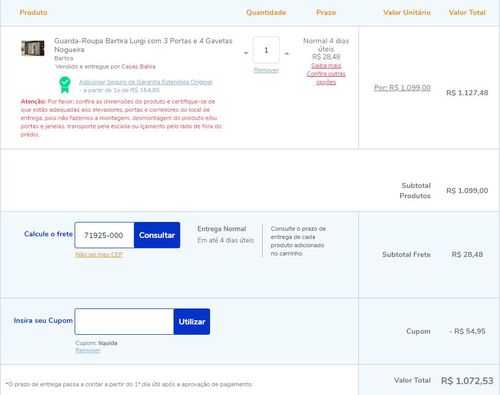Open Confira outras opções delivery link
The height and width of the screenshot is (395, 500).
[x=326, y=78]
